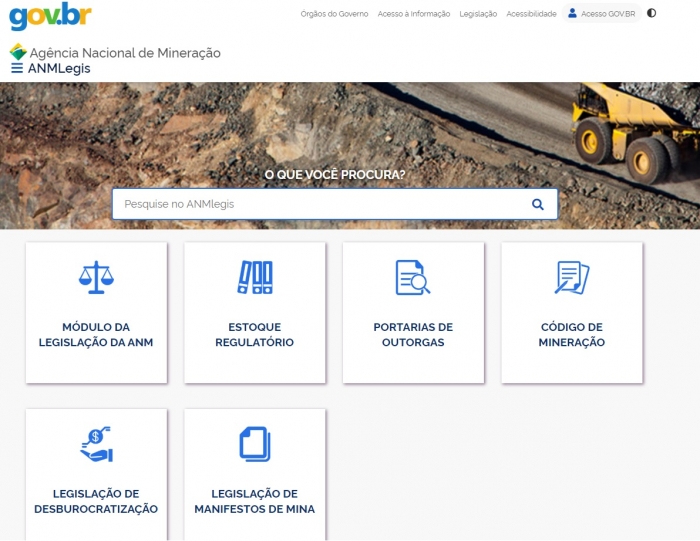The image size is (700, 541).
Task: Toggle the high contrast mode icon
Action: [651, 13]
